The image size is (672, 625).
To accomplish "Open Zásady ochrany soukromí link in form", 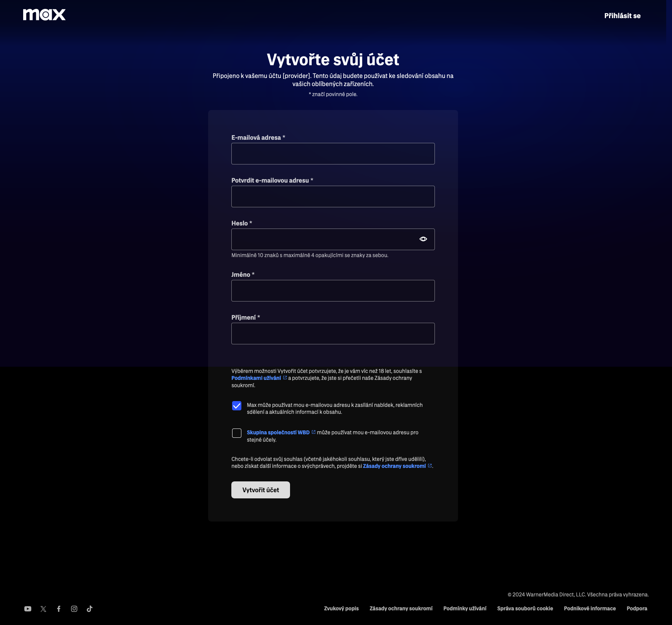I will click(x=394, y=466).
